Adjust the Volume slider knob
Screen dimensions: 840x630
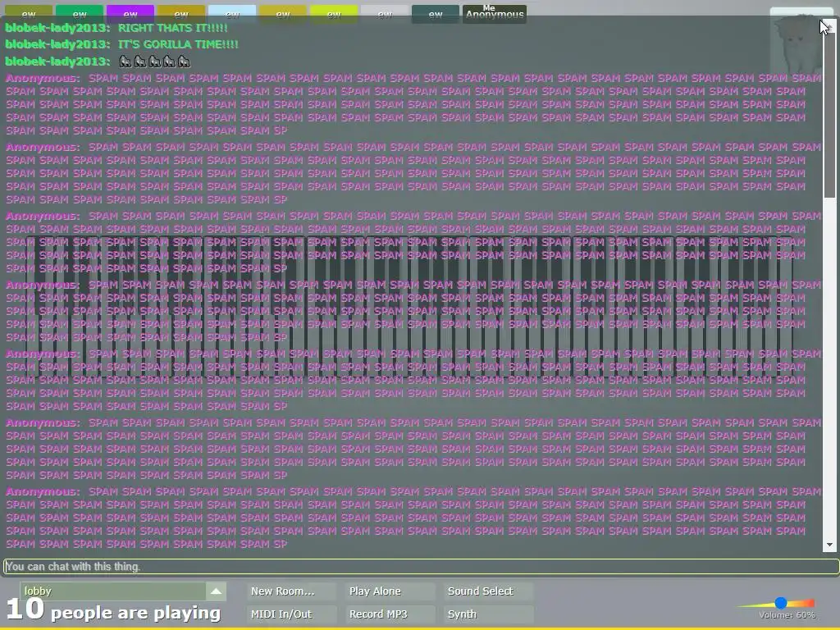[x=781, y=603]
